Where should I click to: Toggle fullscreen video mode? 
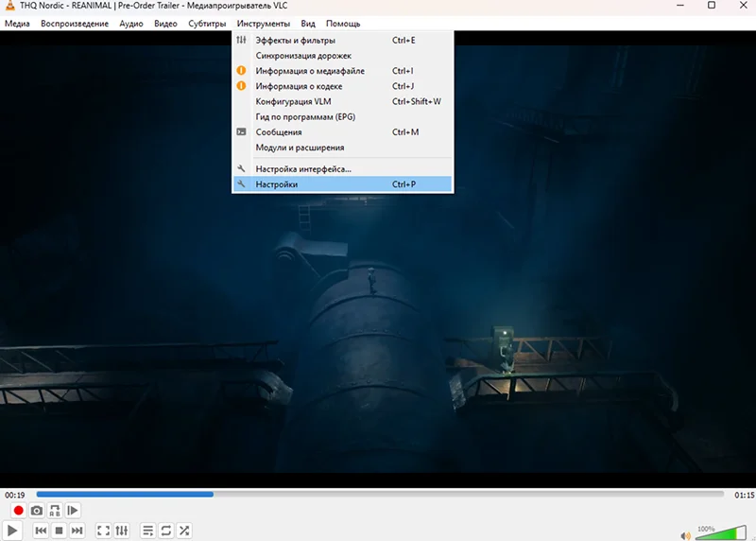(x=104, y=531)
